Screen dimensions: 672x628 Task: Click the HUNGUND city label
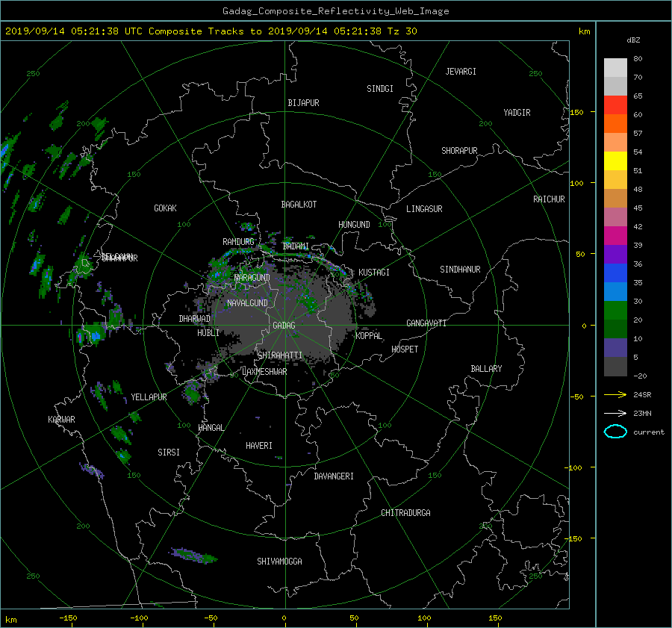354,225
